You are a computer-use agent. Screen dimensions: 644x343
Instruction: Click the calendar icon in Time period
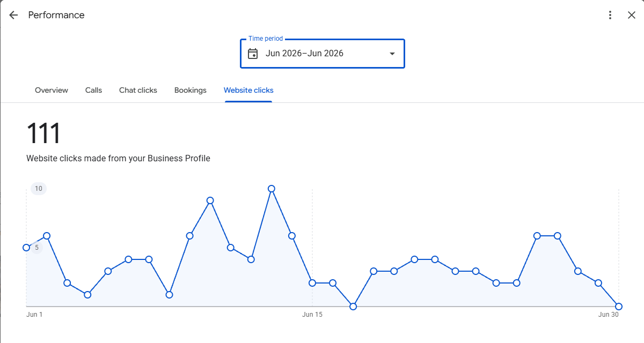click(253, 54)
